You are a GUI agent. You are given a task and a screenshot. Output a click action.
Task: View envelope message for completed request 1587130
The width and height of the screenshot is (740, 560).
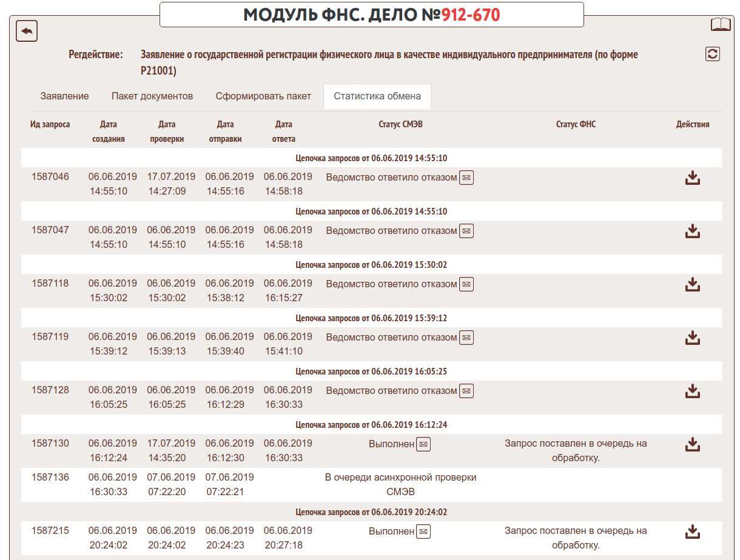[423, 444]
